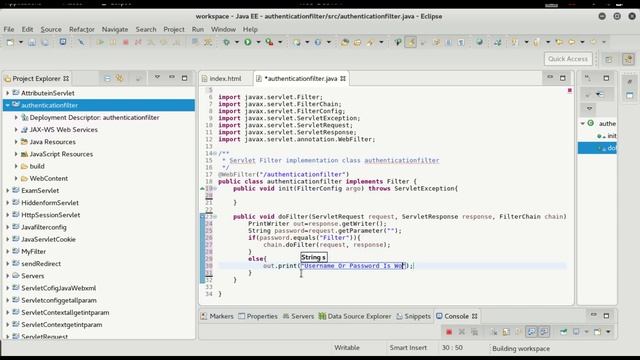Click Clear Console icon
The image size is (640, 360).
(494, 332)
